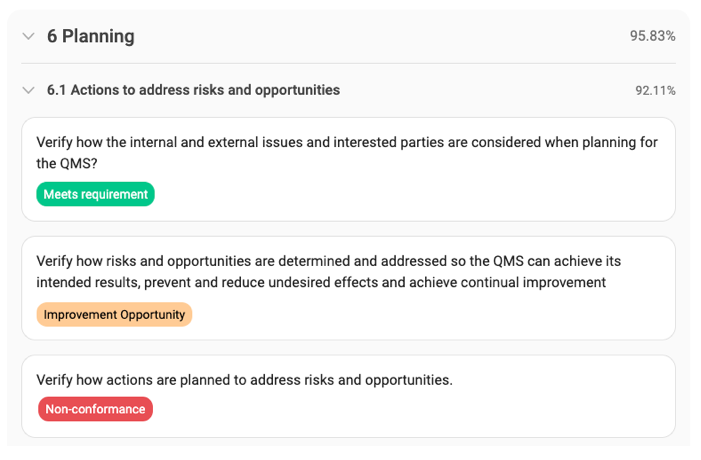Viewport: 701px width, 460px height.
Task: Click the '6.1' clause number label
Action: pyautogui.click(x=56, y=90)
